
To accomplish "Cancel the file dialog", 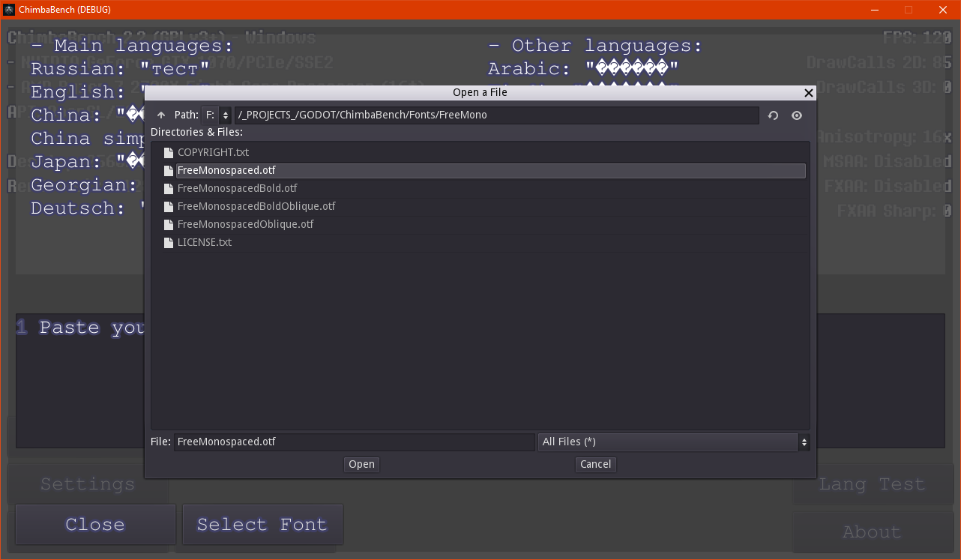I will pos(595,465).
